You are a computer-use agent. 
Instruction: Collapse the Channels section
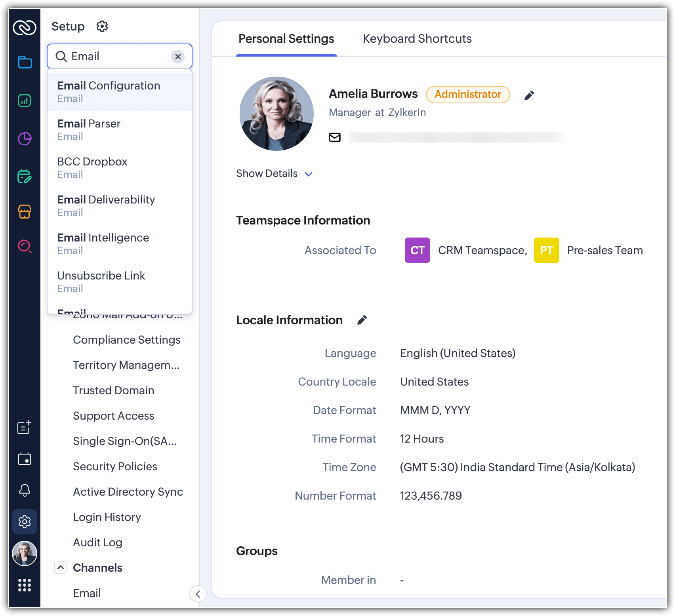(x=60, y=568)
